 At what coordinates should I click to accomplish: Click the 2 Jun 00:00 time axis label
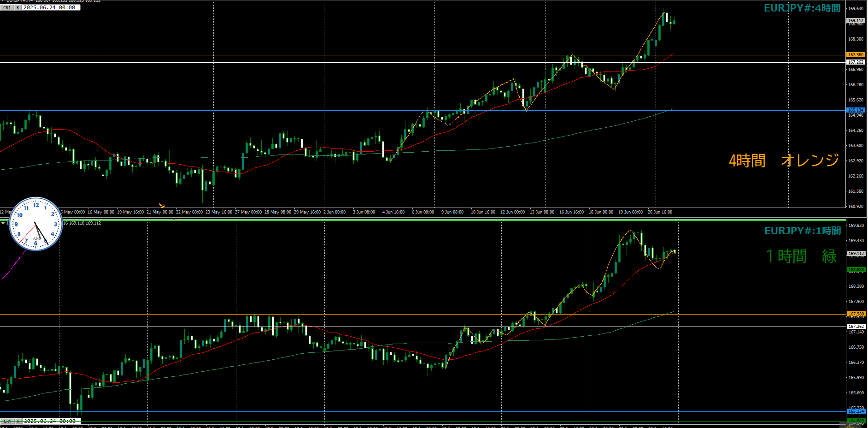coord(334,212)
